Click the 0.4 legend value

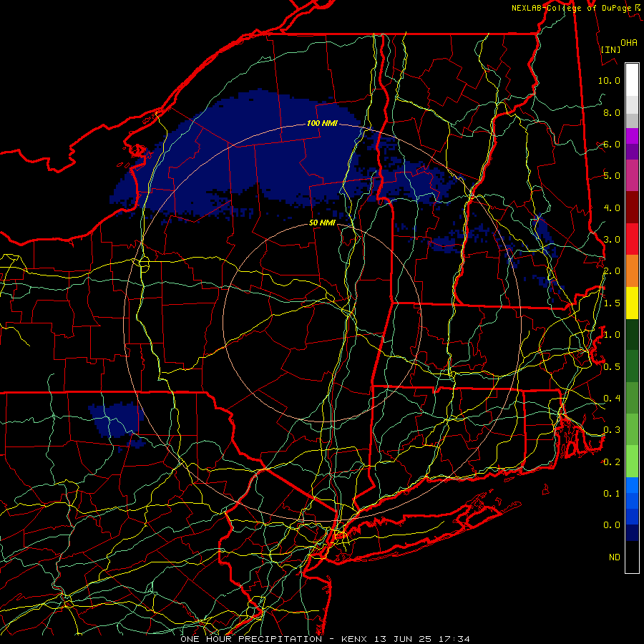611,399
